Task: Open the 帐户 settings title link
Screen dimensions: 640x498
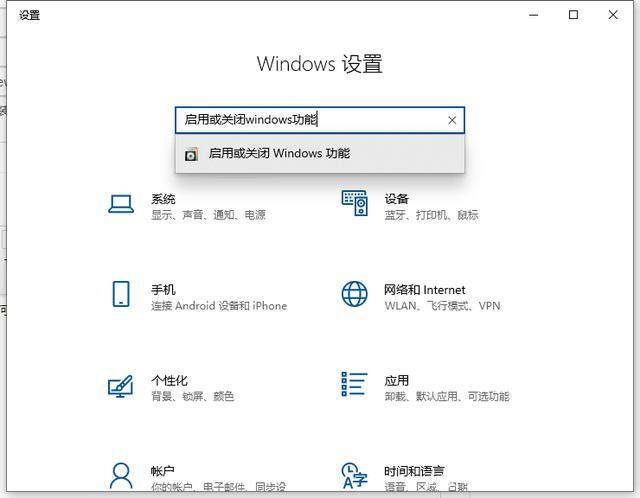Action: click(163, 471)
